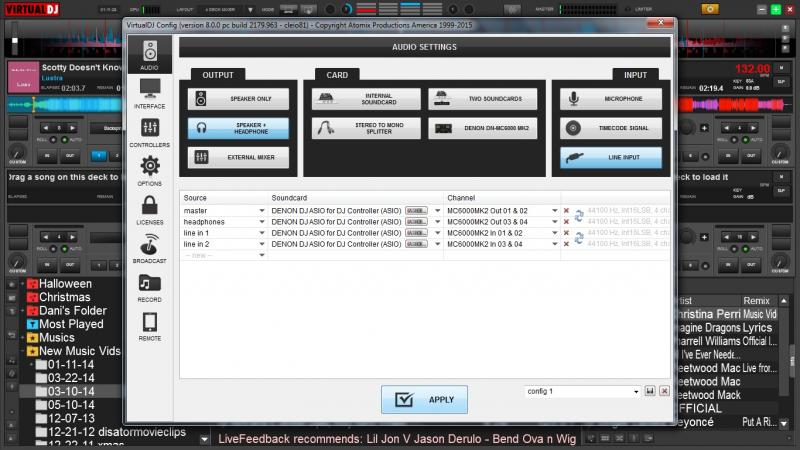The image size is (800, 450).
Task: Select Speaker + Headphone output
Action: [238, 128]
